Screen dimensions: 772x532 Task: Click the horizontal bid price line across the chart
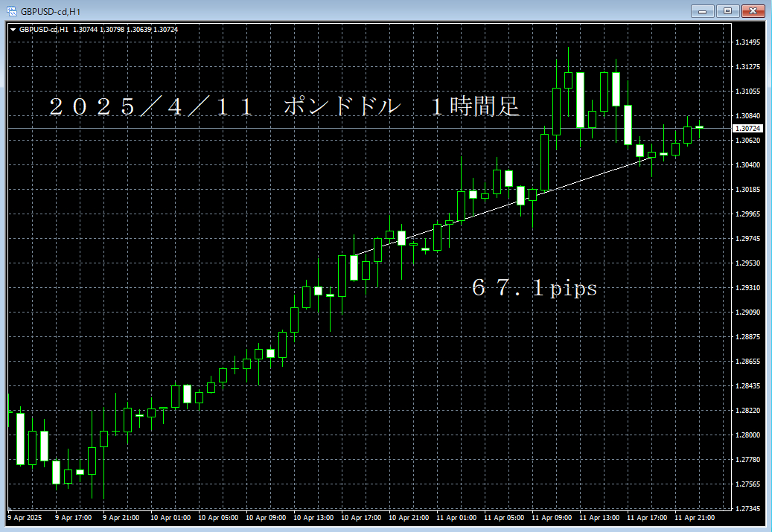point(335,128)
